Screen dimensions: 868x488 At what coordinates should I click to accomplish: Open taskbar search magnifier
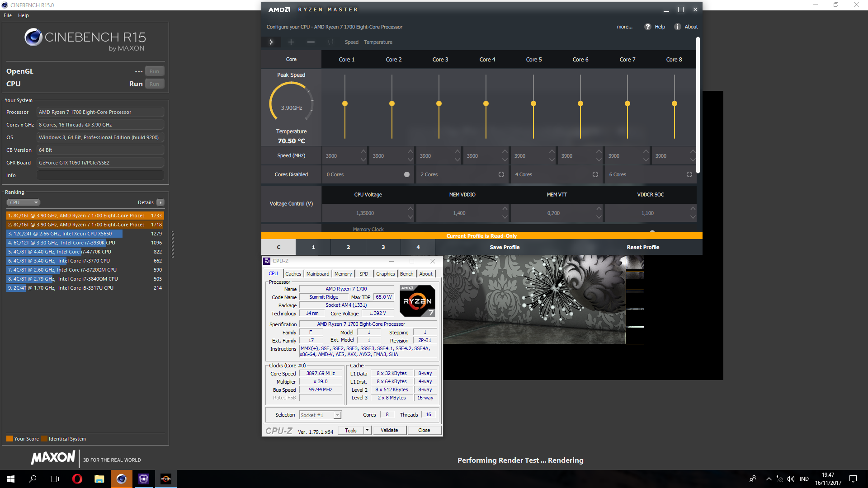coord(33,479)
